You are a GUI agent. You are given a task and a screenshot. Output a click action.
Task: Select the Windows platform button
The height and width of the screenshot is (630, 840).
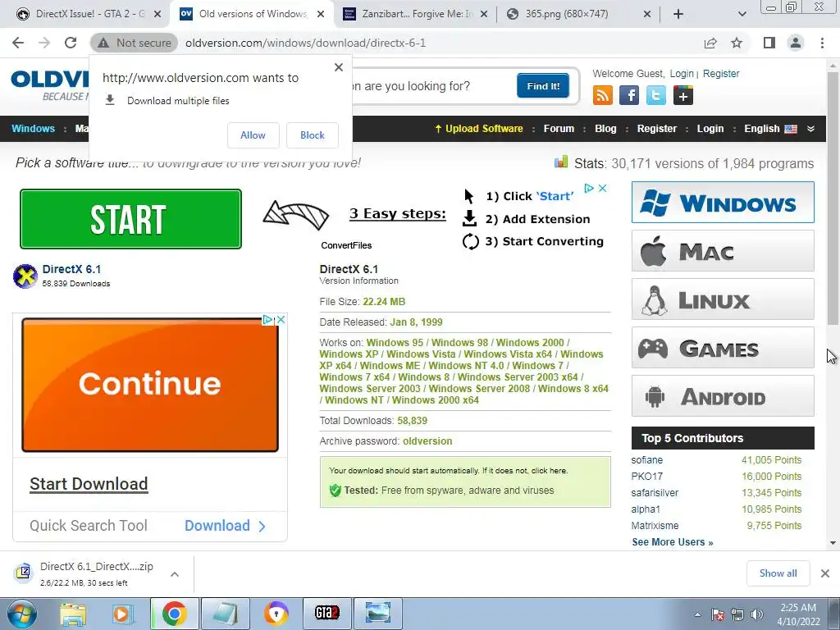coord(723,203)
